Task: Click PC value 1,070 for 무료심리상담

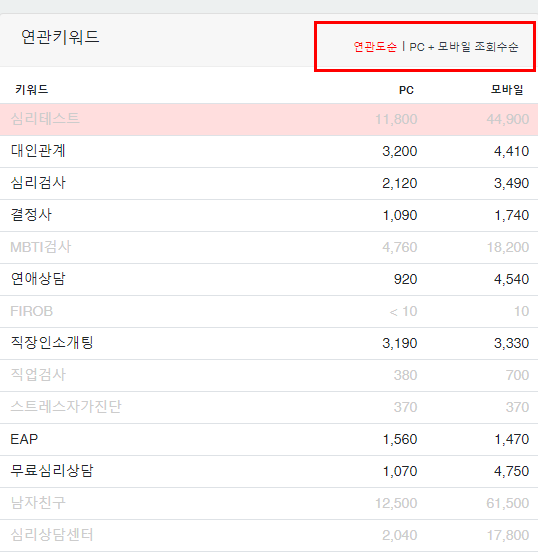Action: (x=400, y=471)
